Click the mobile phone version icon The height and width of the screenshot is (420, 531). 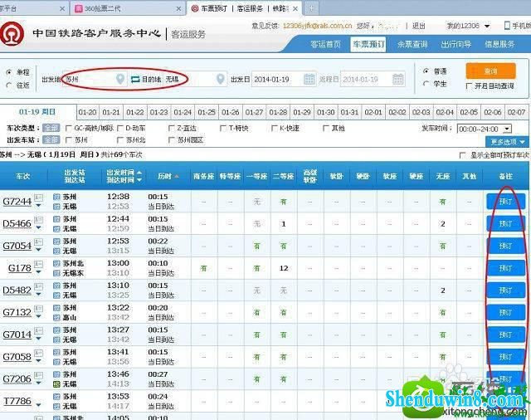507,26
